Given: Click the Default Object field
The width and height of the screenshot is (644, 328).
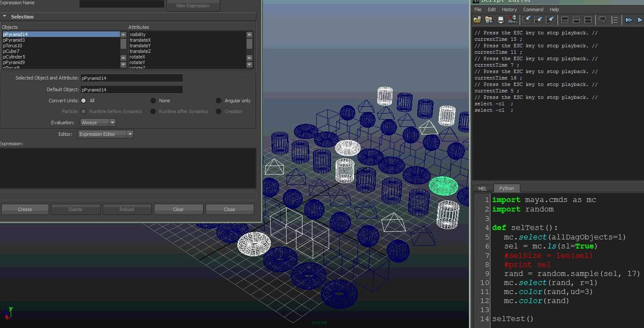Looking at the screenshot, I should click(x=132, y=90).
